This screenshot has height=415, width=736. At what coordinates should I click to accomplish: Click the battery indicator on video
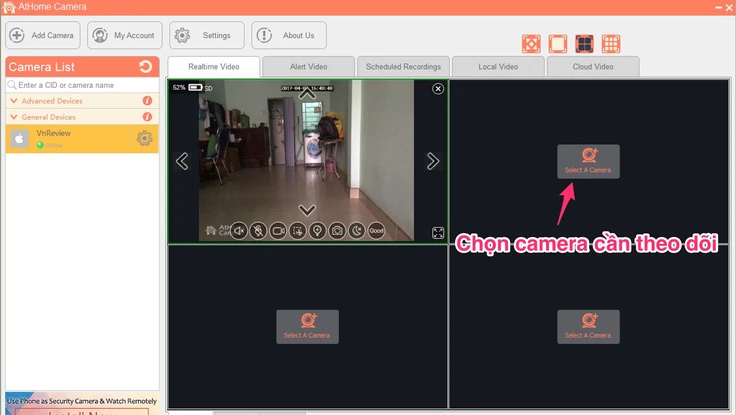(195, 87)
